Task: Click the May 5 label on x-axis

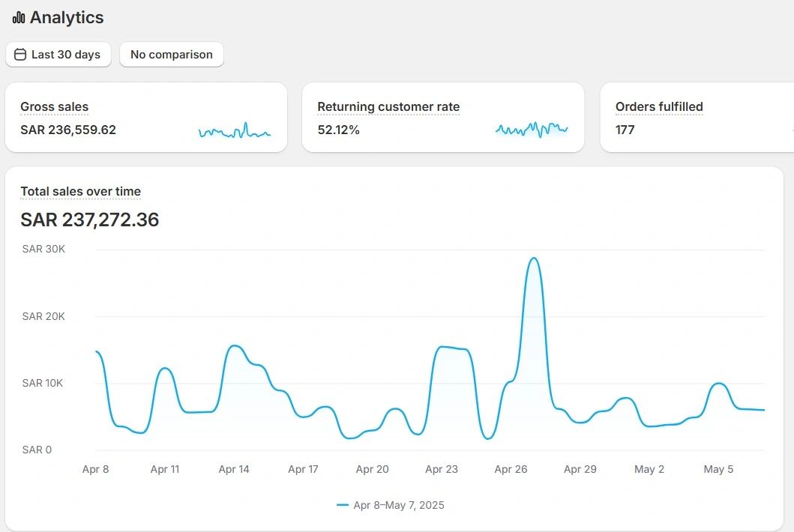Action: point(718,469)
